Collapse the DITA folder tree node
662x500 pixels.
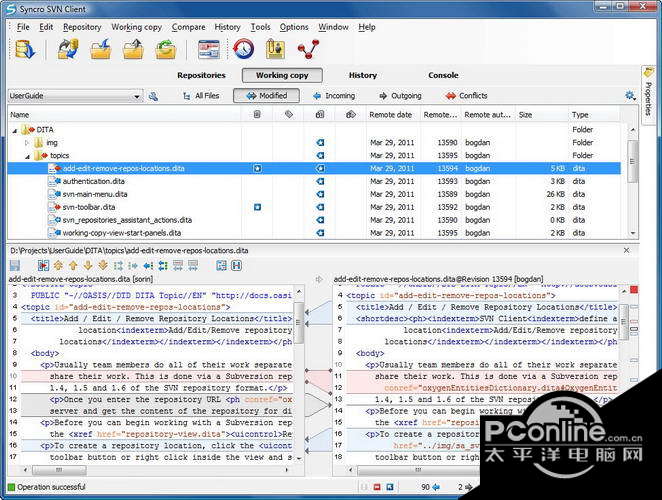(15, 130)
